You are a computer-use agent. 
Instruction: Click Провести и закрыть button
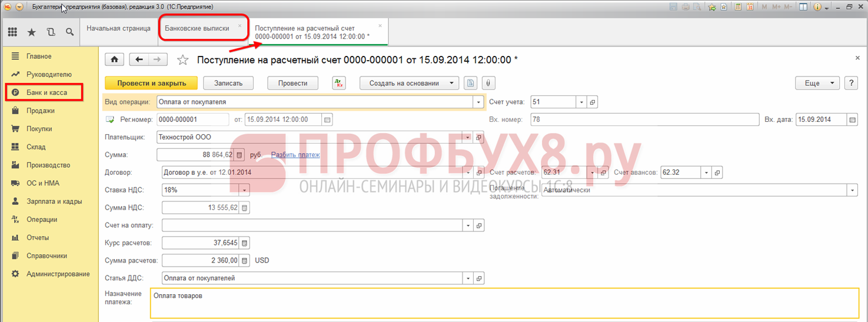point(152,83)
